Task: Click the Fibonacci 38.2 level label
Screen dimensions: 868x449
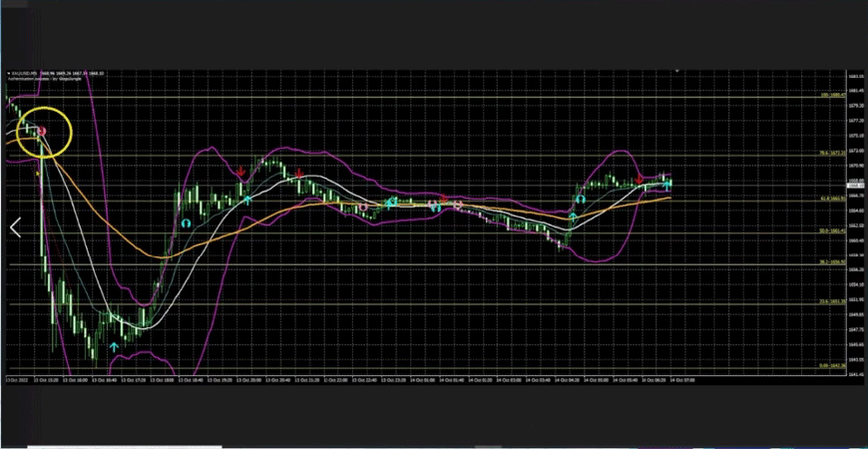Action: [x=833, y=261]
